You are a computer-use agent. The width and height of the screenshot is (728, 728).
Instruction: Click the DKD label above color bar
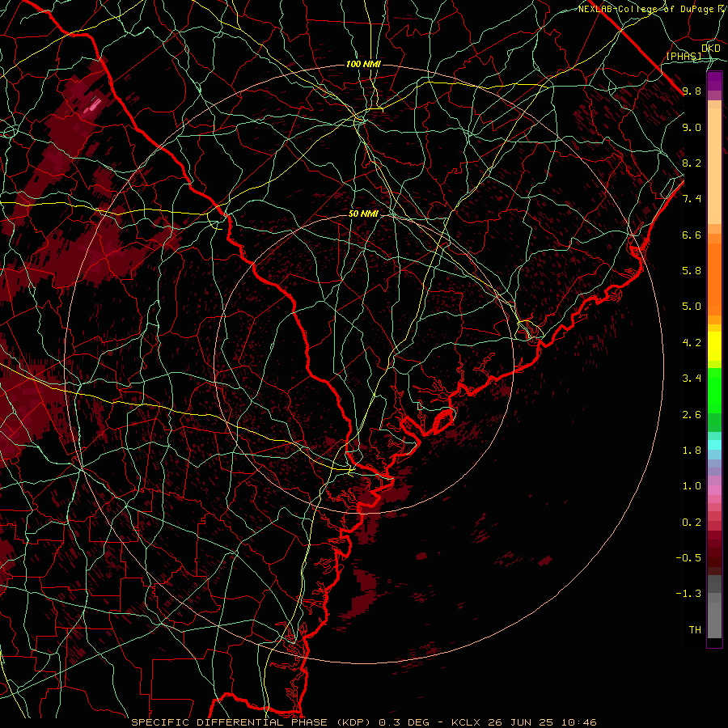[x=710, y=48]
